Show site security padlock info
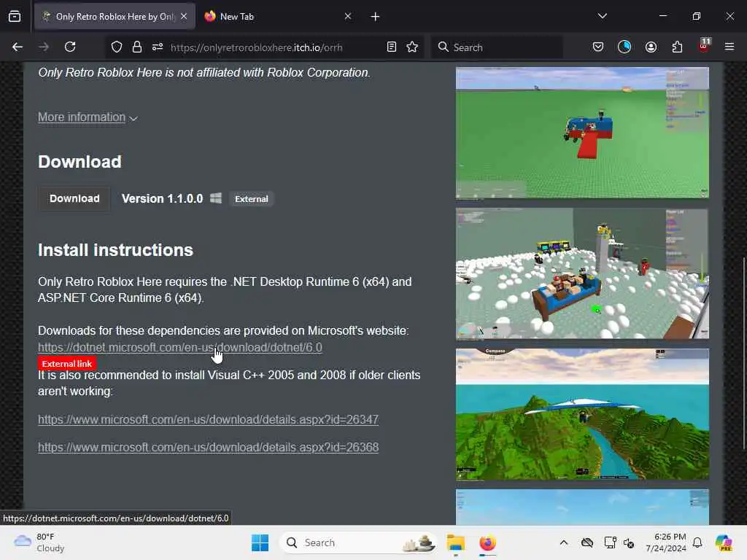The width and height of the screenshot is (747, 560). coord(136,47)
